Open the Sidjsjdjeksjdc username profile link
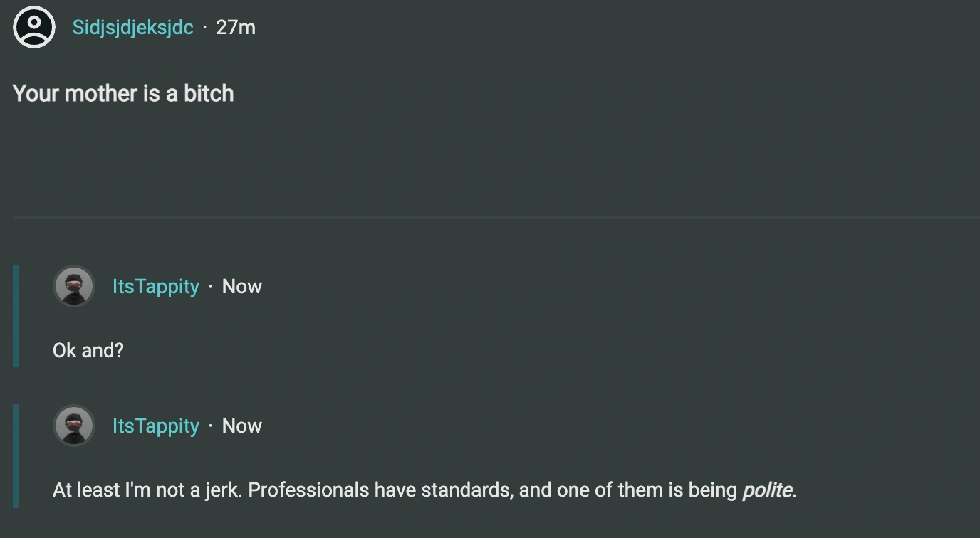This screenshot has height=538, width=980. (x=132, y=27)
